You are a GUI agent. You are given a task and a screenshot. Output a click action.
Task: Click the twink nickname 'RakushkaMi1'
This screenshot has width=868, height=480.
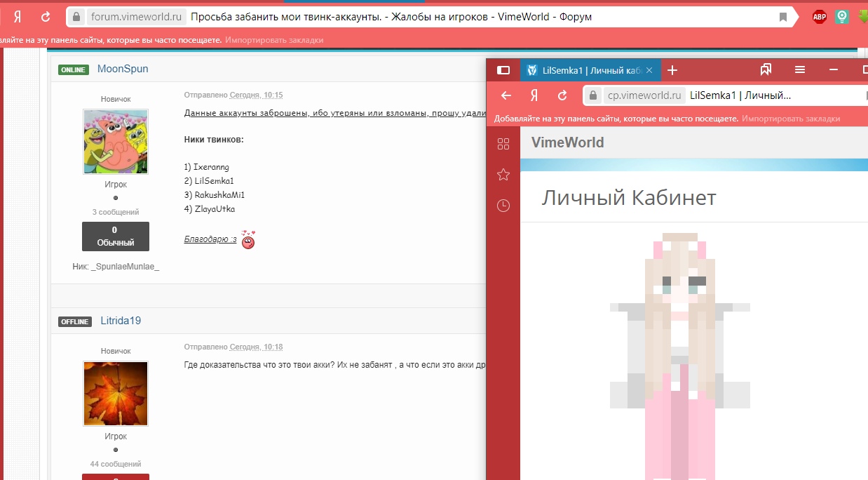click(219, 195)
